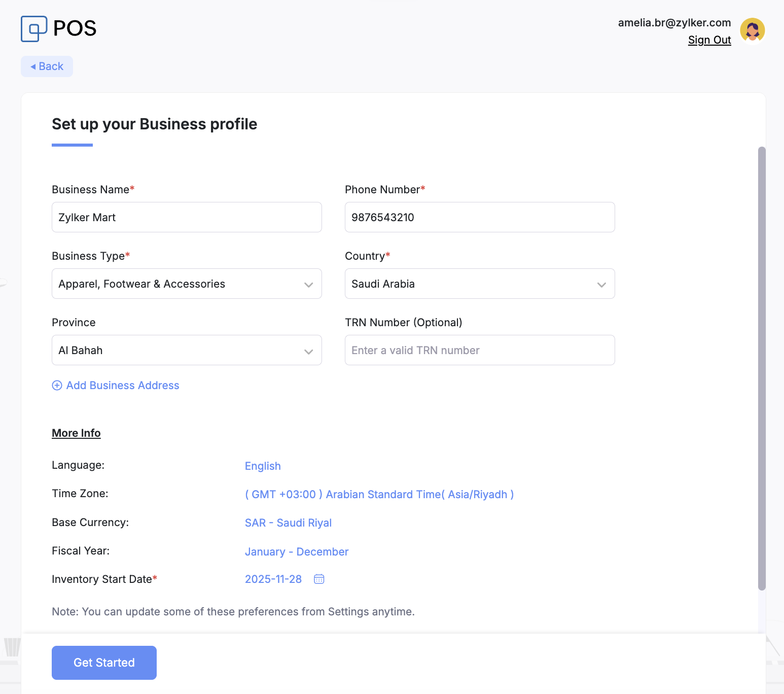Click the Add Business Address link
The width and height of the screenshot is (784, 694).
coord(123,386)
